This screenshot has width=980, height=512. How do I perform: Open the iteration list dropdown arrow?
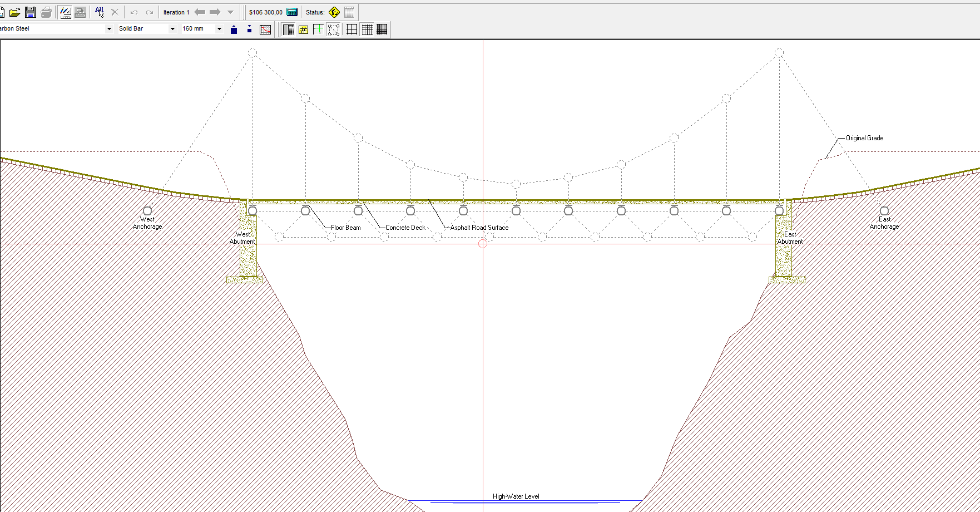(230, 12)
